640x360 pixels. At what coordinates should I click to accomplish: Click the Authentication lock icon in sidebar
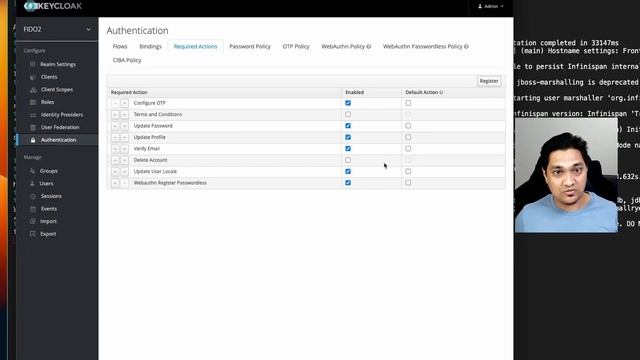33,140
